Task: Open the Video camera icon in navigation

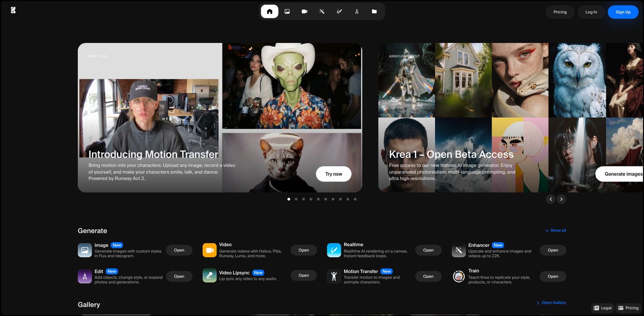Action: pyautogui.click(x=304, y=12)
